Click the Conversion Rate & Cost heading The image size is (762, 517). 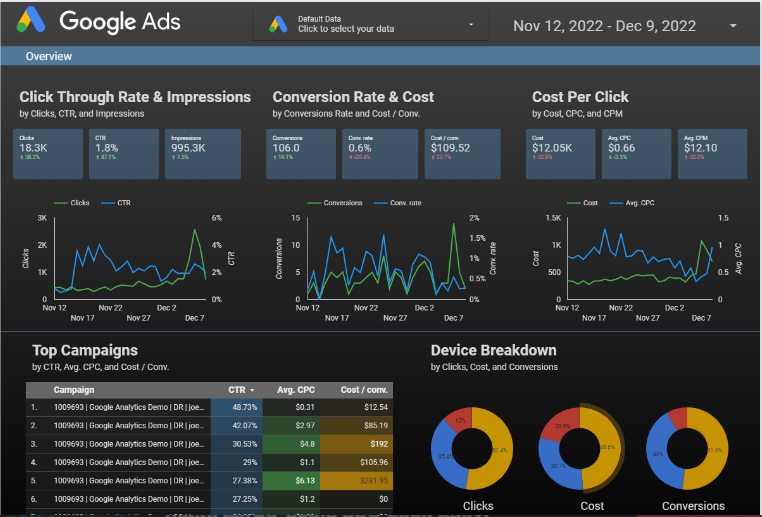click(x=353, y=97)
